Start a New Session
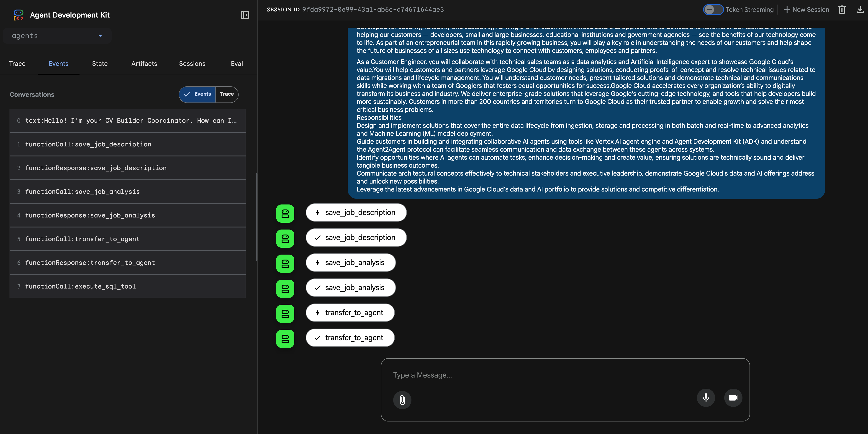This screenshot has width=868, height=434. coord(806,10)
